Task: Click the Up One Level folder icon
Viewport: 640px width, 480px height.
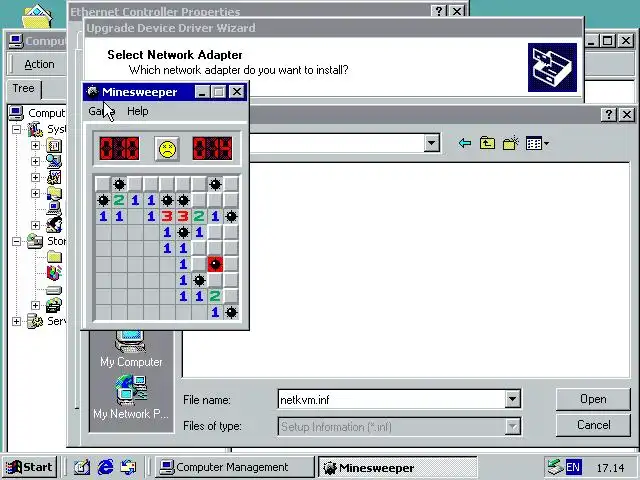Action: pyautogui.click(x=487, y=143)
